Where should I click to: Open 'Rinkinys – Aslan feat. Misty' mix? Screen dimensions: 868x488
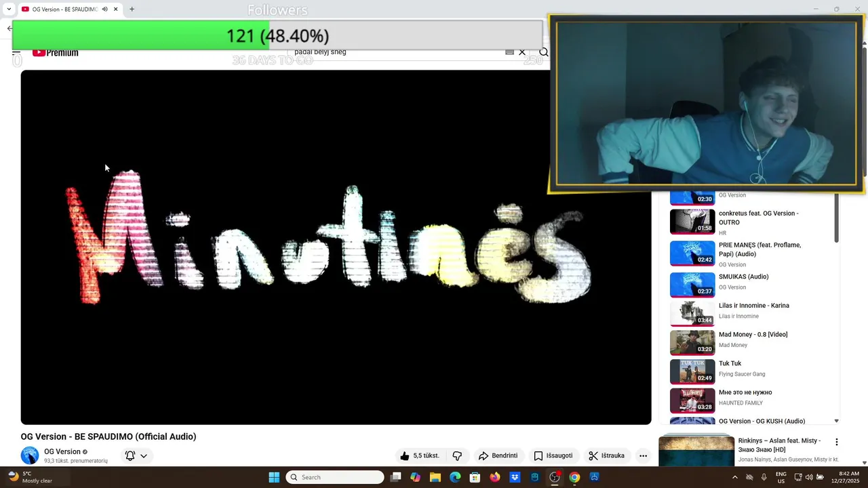coord(779,445)
